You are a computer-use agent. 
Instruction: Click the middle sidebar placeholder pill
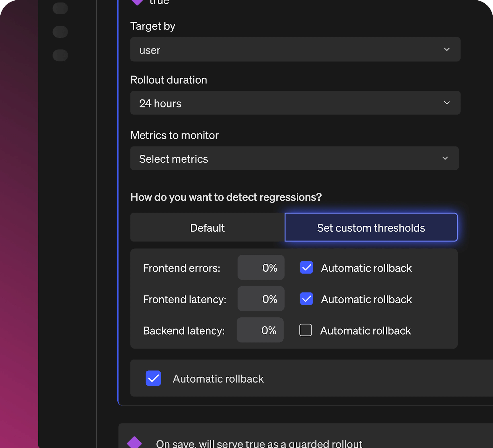click(x=60, y=32)
